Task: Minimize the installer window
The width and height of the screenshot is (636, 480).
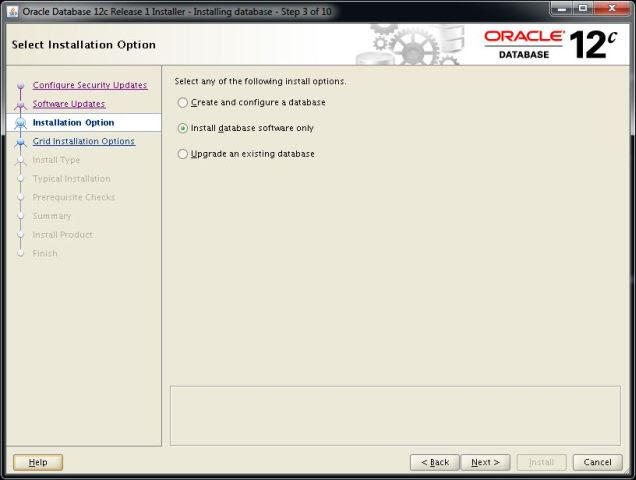Action: click(562, 8)
